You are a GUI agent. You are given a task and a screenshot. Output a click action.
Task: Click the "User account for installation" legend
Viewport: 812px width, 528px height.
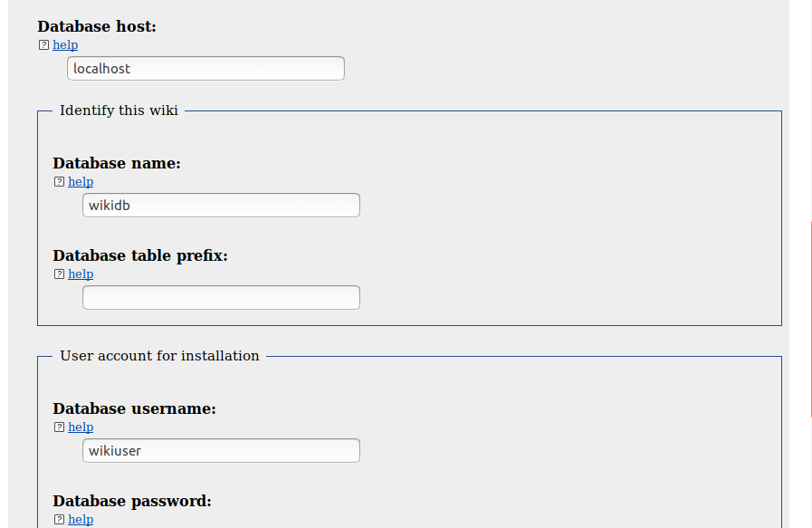tap(159, 356)
